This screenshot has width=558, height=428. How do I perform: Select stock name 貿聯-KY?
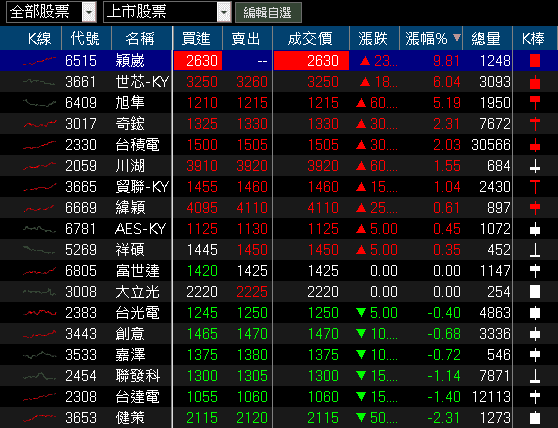pos(142,187)
